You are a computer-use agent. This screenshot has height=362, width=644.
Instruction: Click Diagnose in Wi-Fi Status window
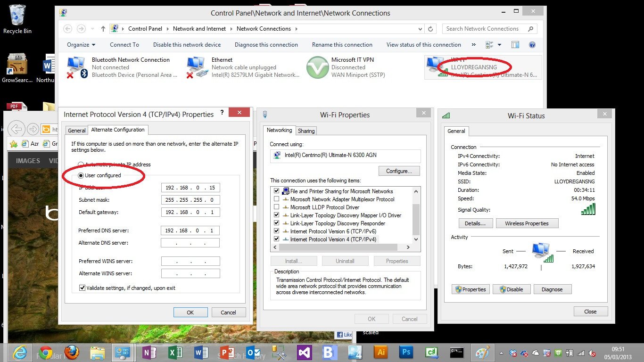(x=552, y=289)
